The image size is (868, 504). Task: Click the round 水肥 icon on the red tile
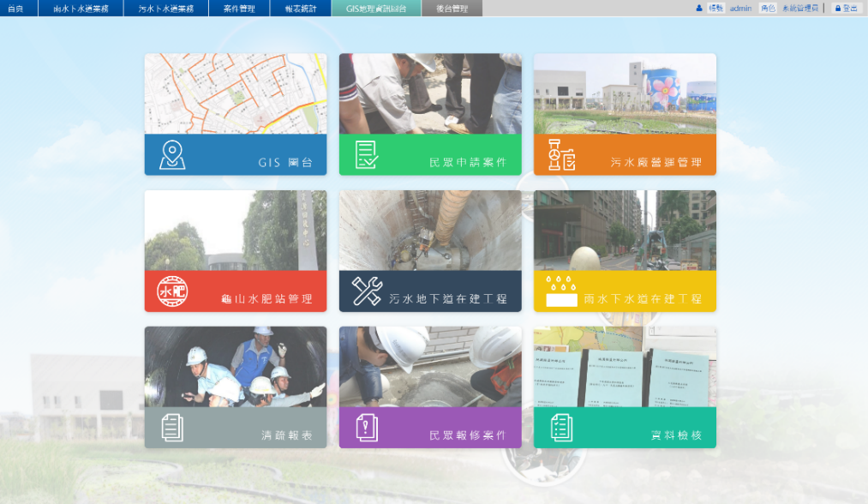172,291
